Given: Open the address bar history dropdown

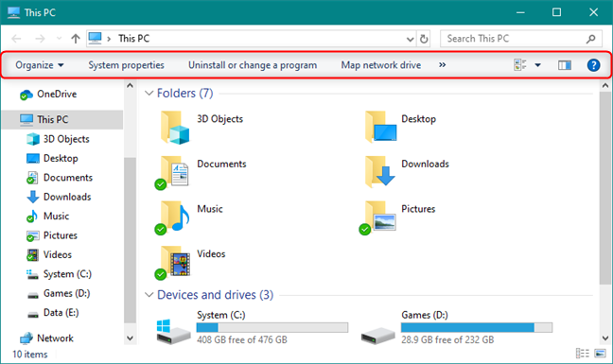Looking at the screenshot, I should coord(411,39).
